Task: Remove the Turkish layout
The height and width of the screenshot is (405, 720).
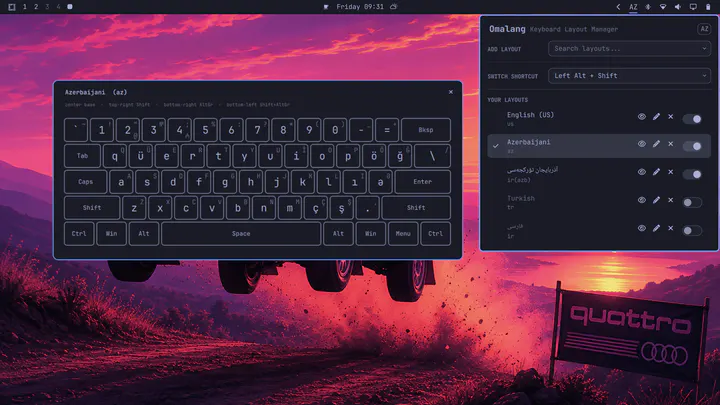Action: (x=670, y=200)
